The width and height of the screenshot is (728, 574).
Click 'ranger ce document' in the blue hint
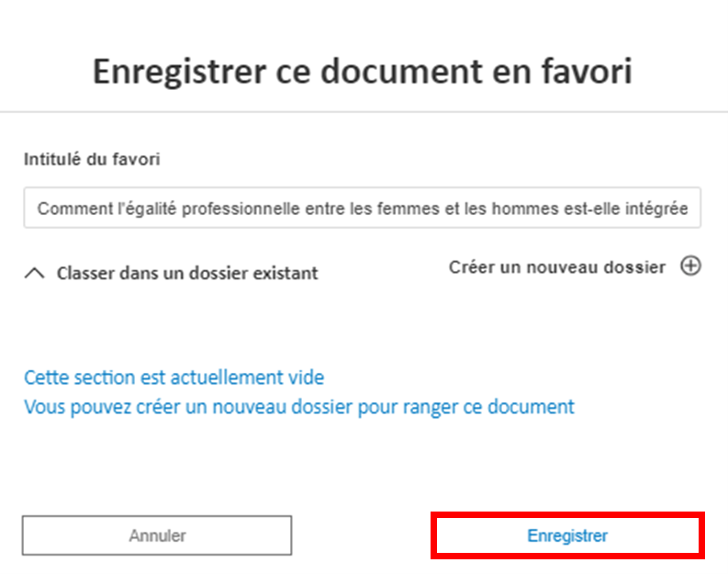(489, 407)
